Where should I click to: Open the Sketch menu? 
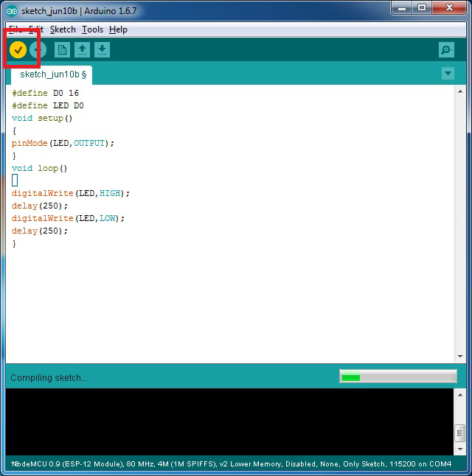click(63, 29)
